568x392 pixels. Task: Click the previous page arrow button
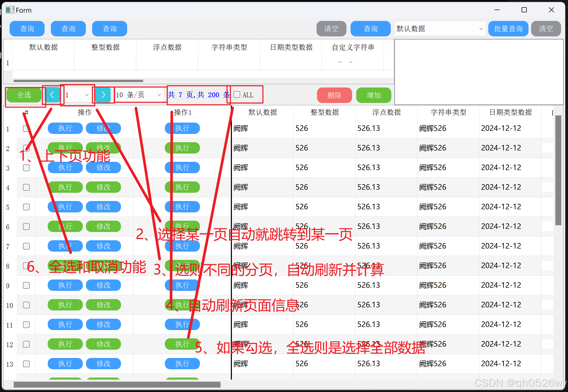point(52,95)
